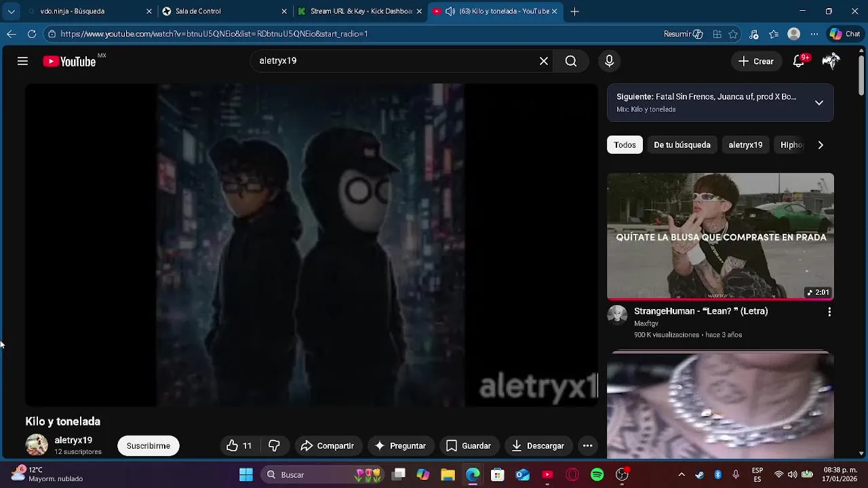Open the taskbar weather widget
This screenshot has height=488, width=868.
(47, 474)
